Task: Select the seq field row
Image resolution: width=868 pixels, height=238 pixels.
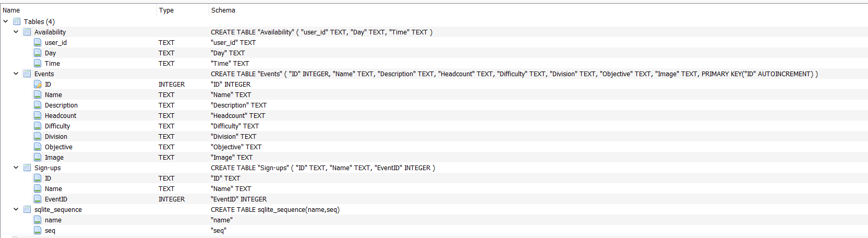Action: pos(434,230)
